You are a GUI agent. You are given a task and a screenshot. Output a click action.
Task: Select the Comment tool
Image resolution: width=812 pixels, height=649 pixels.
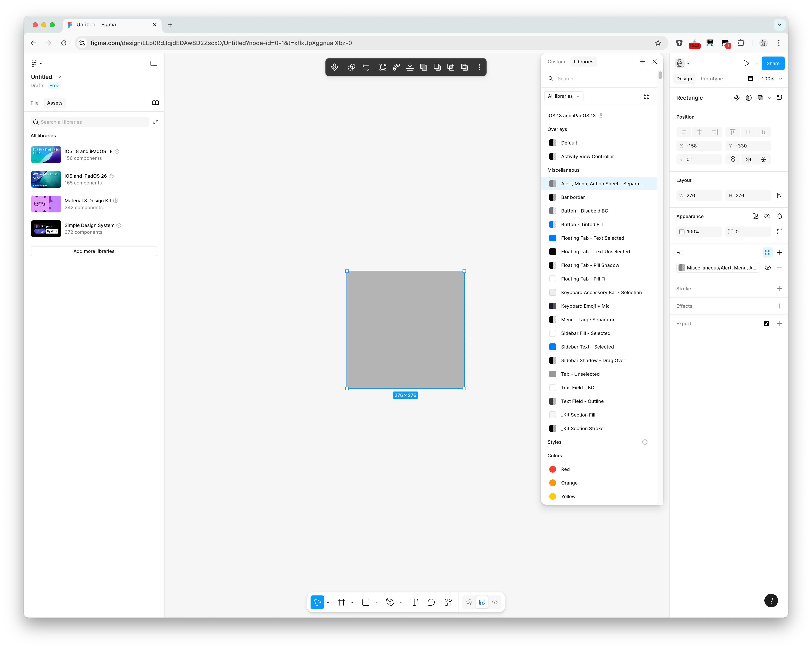(431, 602)
